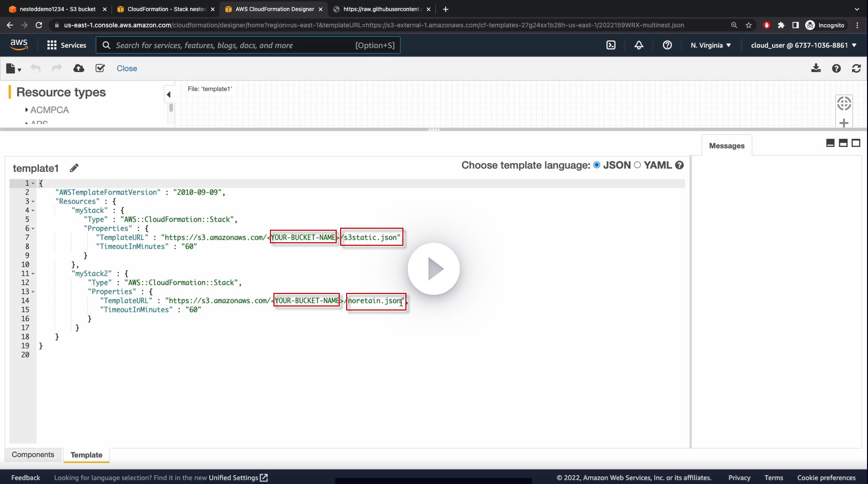Fold Properties block at line 6

click(33, 229)
